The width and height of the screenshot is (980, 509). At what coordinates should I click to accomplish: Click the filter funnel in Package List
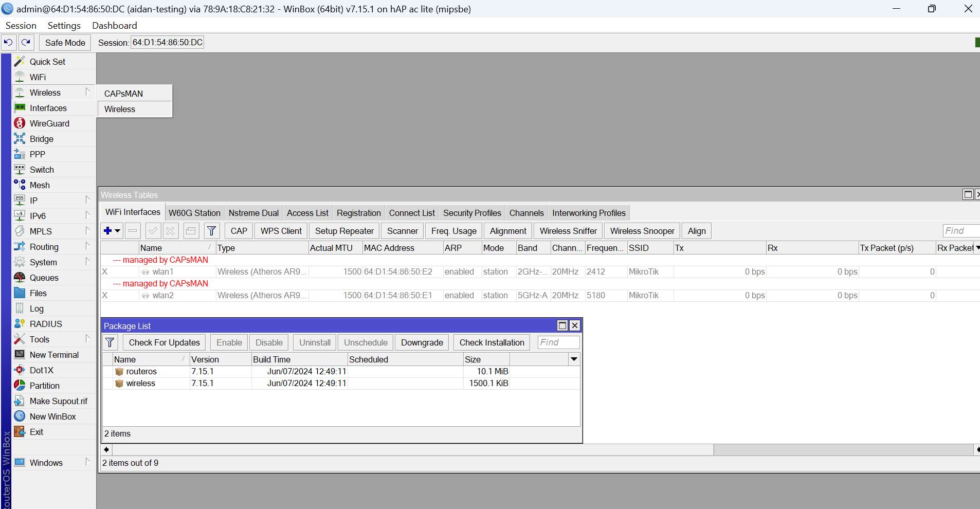[110, 342]
